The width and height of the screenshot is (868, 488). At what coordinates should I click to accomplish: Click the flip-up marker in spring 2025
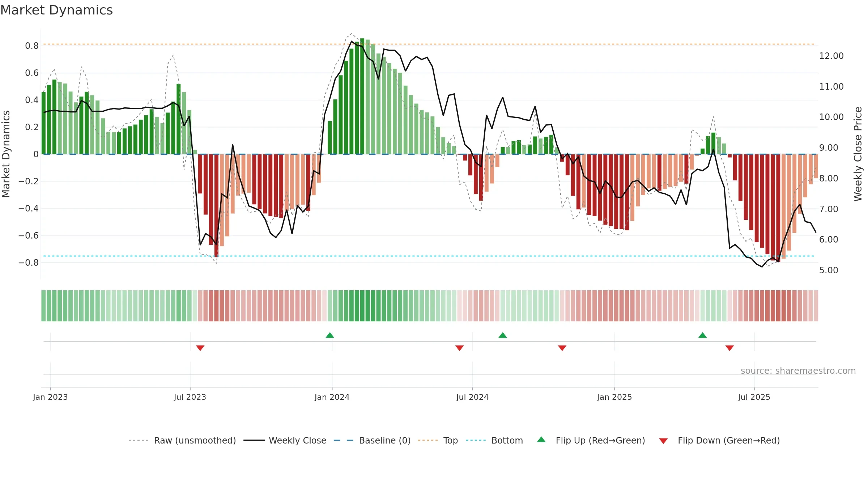tap(703, 335)
